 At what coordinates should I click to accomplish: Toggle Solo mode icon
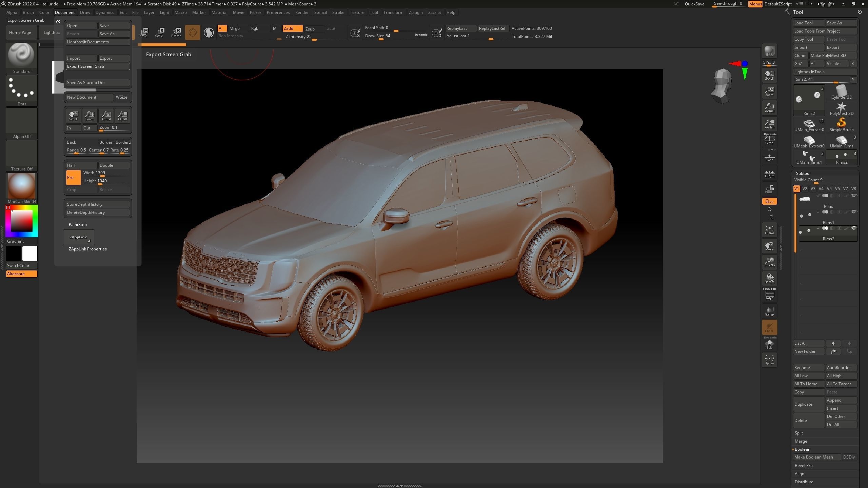click(769, 344)
